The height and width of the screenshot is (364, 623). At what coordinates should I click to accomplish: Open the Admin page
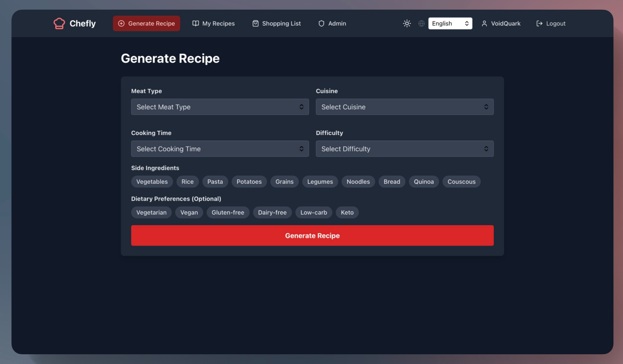pyautogui.click(x=332, y=23)
